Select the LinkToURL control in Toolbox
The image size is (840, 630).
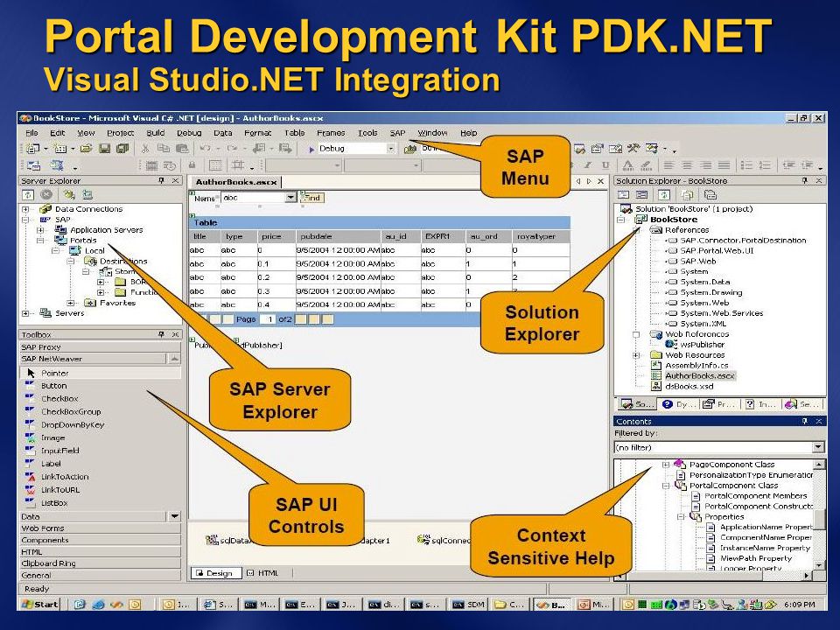(60, 490)
